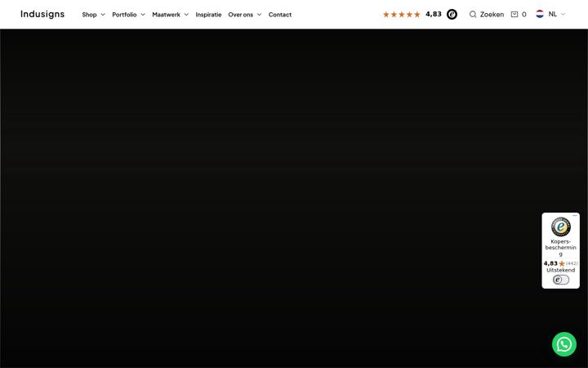Open the shopping cart icon
Screen dimensions: 588x368
click(514, 14)
